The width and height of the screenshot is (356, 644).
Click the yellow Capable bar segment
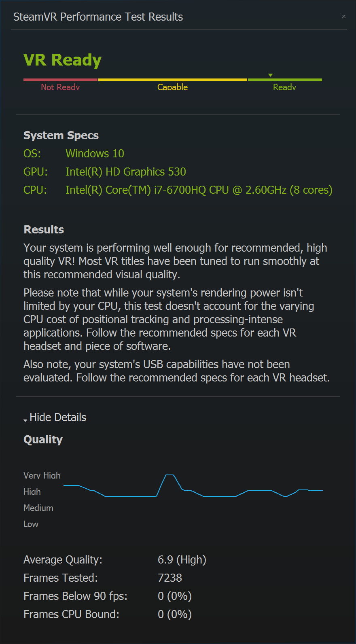pyautogui.click(x=173, y=80)
